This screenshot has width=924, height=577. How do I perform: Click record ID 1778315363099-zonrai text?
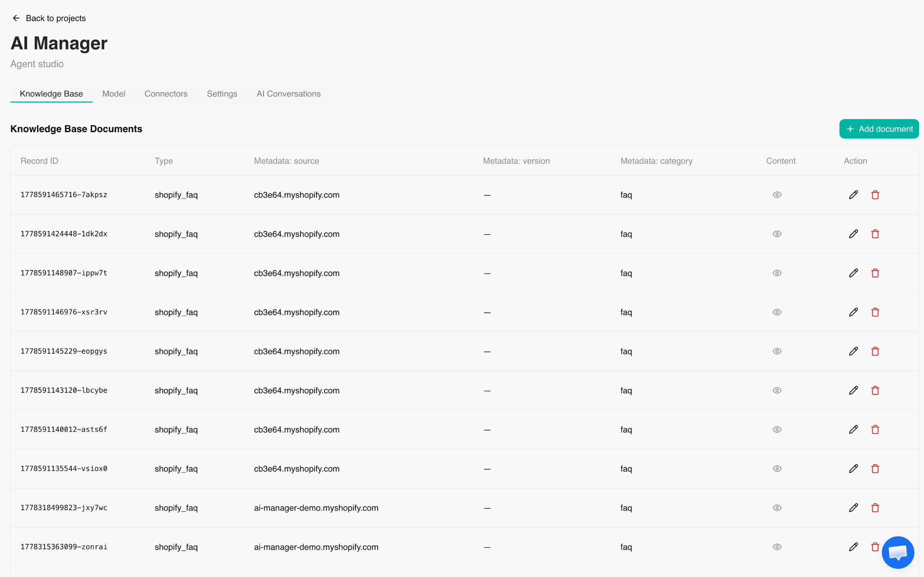click(x=64, y=547)
